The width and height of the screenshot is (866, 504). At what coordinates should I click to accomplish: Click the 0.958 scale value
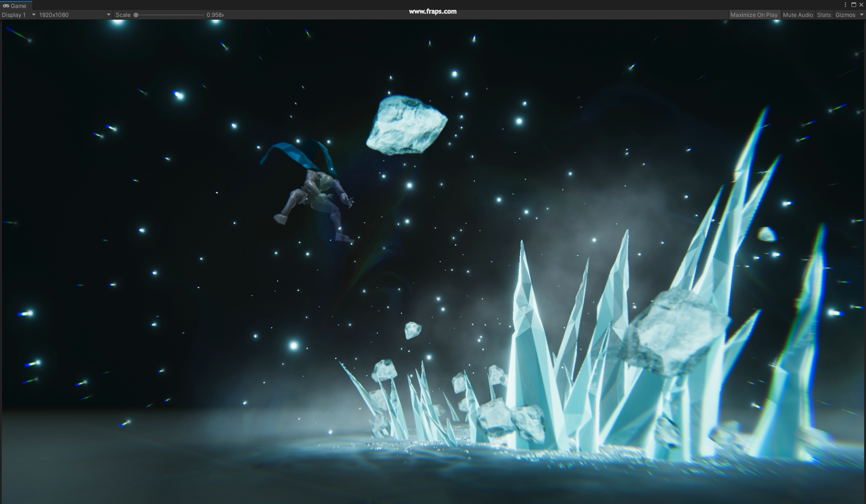[214, 15]
